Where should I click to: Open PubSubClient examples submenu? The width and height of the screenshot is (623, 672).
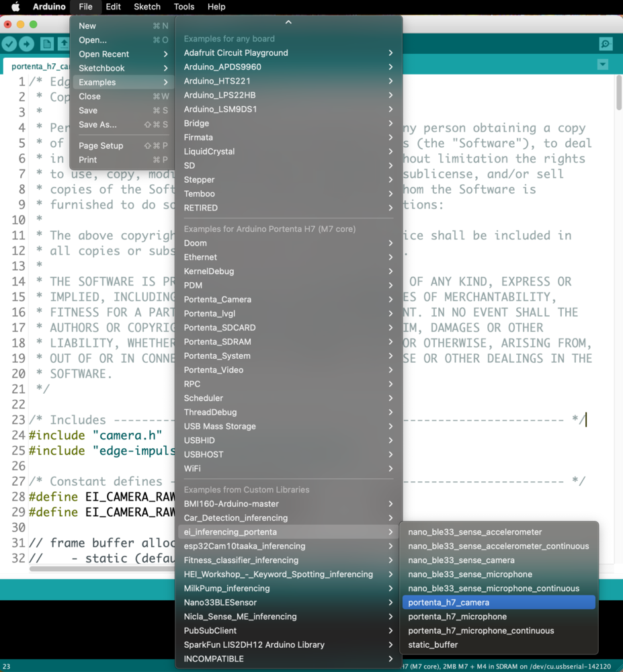click(x=288, y=631)
